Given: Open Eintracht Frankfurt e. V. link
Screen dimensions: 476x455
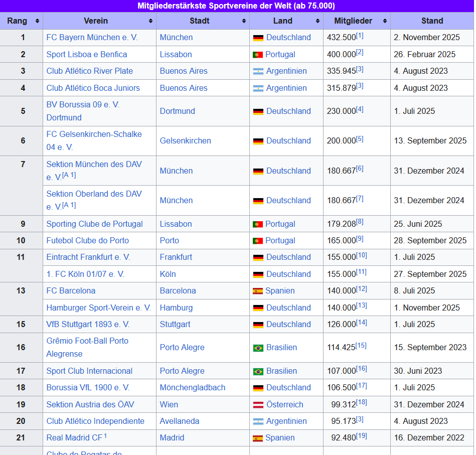Looking at the screenshot, I should (88, 257).
